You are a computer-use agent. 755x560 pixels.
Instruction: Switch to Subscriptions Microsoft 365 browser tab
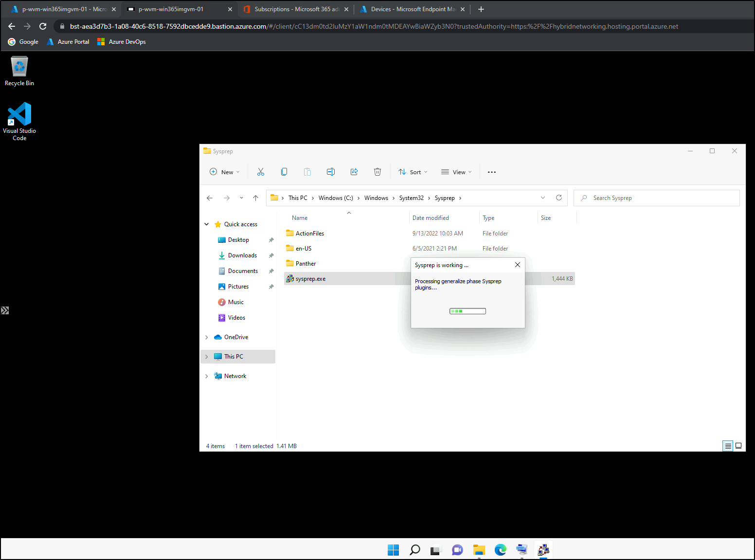[296, 9]
